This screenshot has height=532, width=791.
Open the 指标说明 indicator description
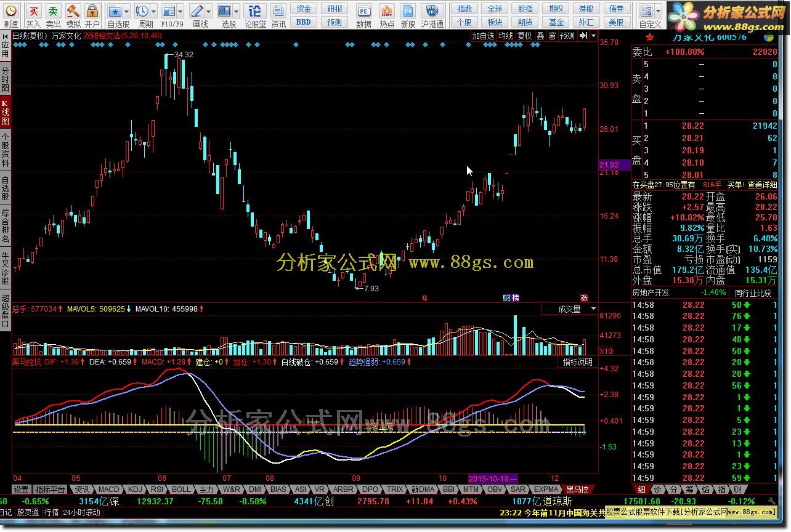(x=577, y=362)
